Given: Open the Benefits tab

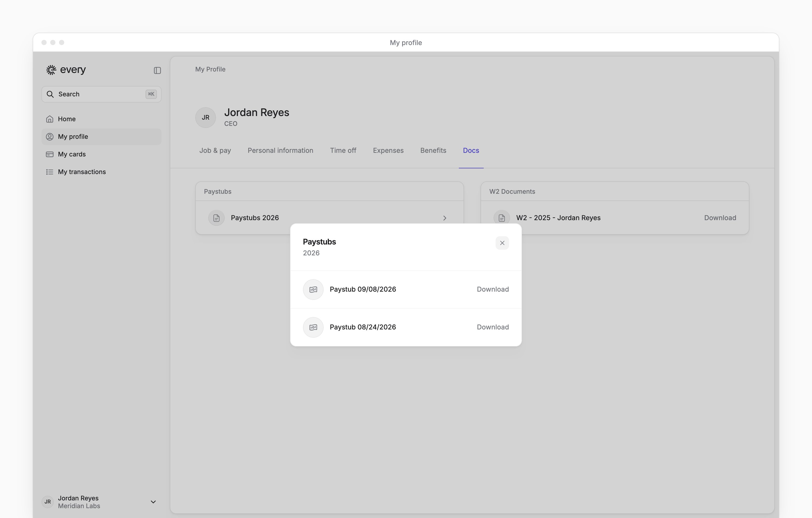Looking at the screenshot, I should pos(433,150).
